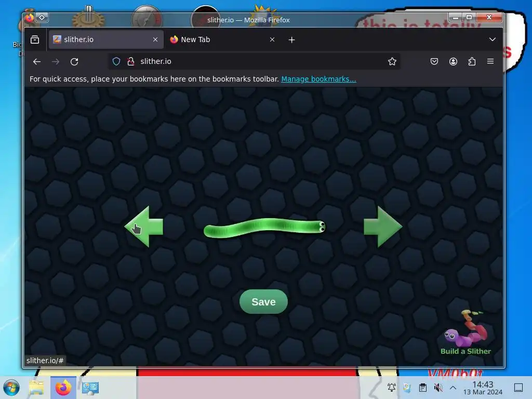Close the slither.io tab
The width and height of the screenshot is (532, 399).
tap(155, 39)
